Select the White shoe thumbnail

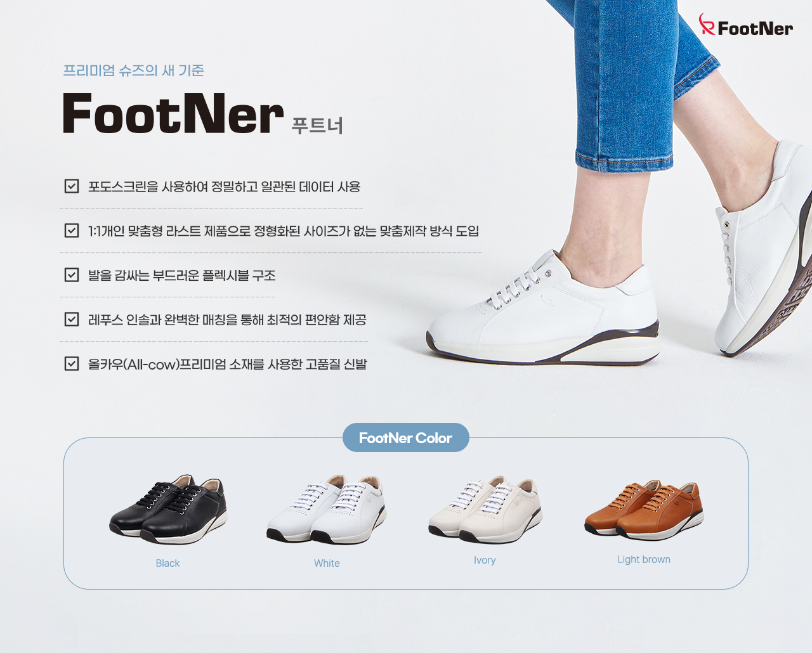pos(327,509)
